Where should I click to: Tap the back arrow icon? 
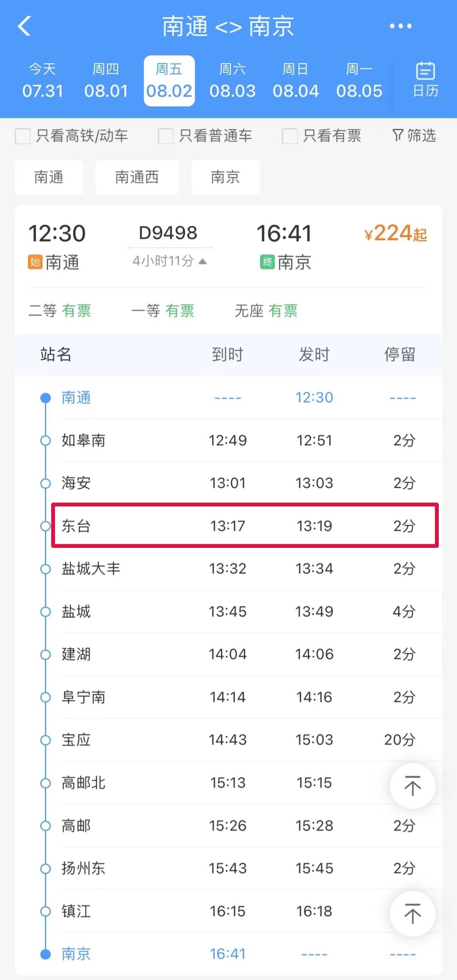coord(25,26)
